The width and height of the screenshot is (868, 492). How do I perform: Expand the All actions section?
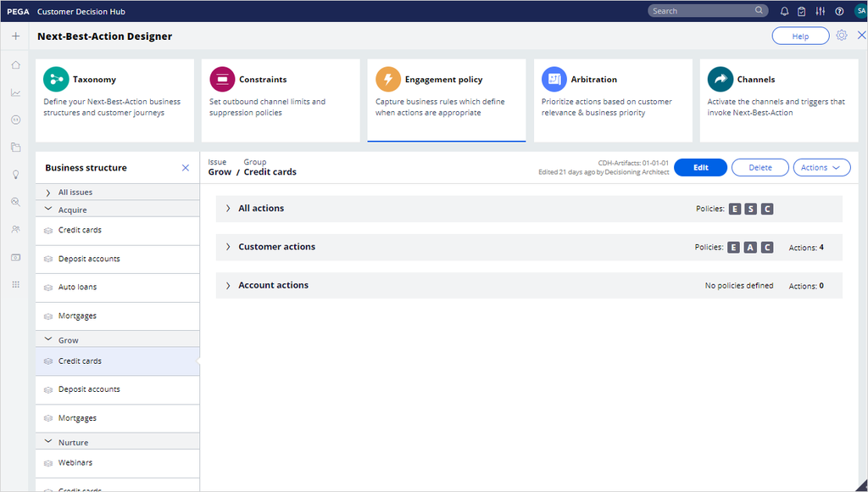click(227, 208)
